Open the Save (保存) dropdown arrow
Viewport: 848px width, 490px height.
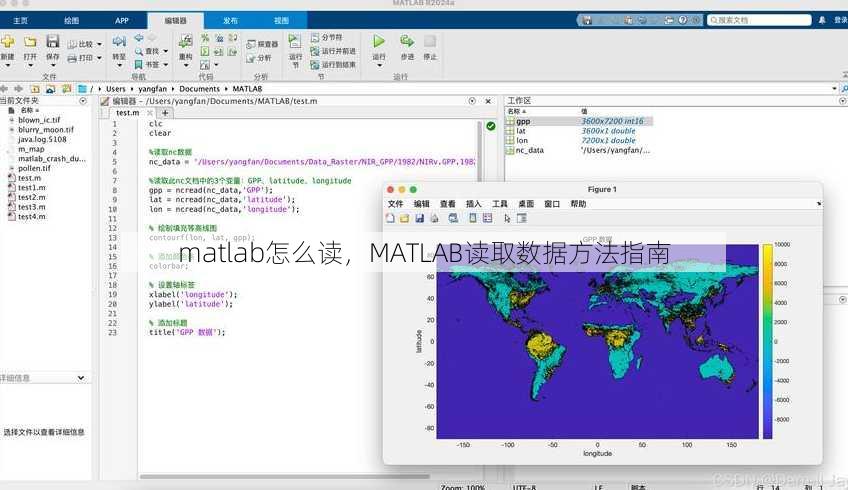pos(52,65)
